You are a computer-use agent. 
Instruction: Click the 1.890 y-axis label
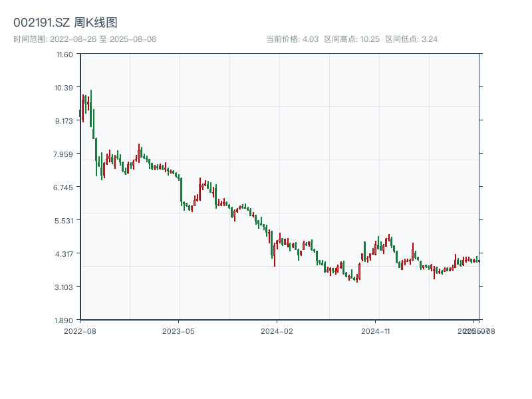coord(65,320)
